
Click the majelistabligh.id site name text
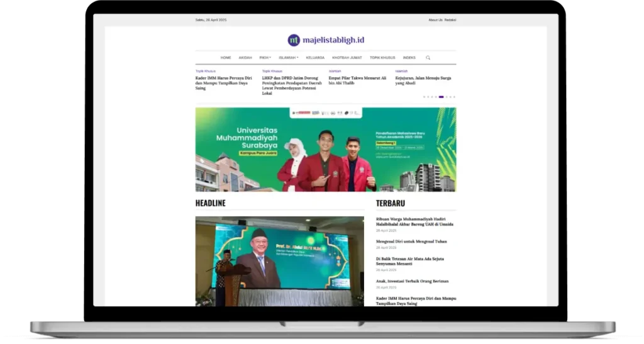[x=333, y=40]
